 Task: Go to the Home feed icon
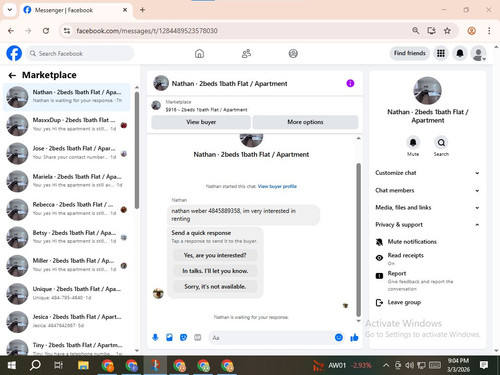tap(199, 53)
